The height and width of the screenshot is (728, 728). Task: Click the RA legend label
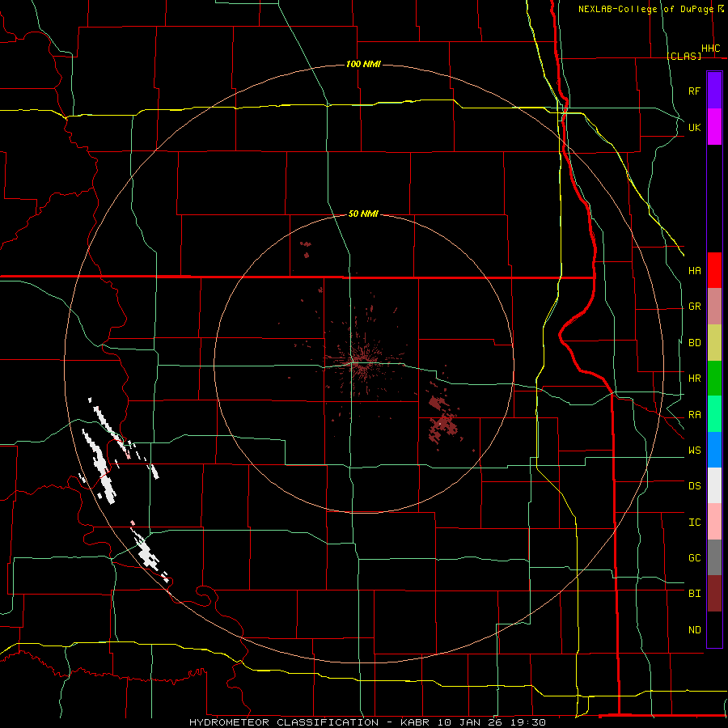coord(695,415)
